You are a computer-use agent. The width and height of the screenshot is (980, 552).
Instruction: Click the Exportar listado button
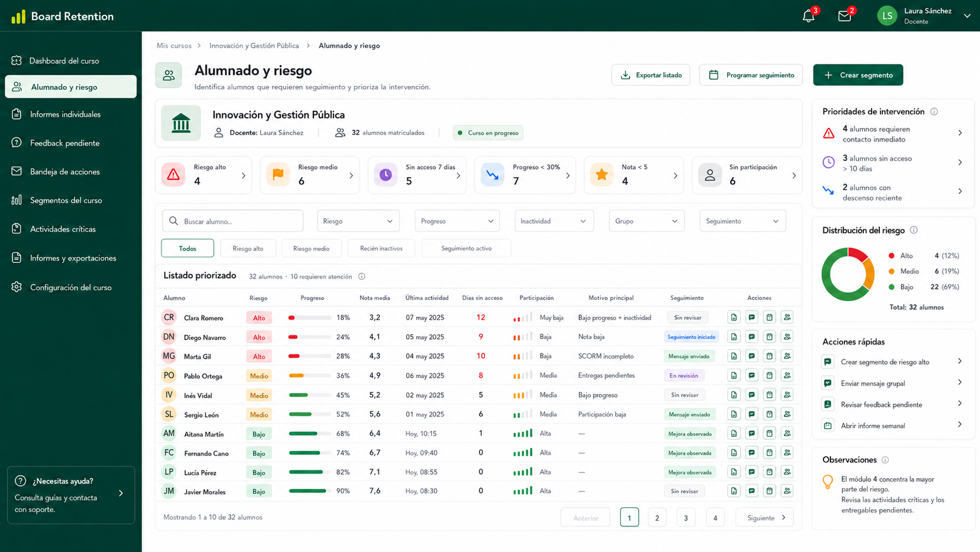pyautogui.click(x=651, y=75)
